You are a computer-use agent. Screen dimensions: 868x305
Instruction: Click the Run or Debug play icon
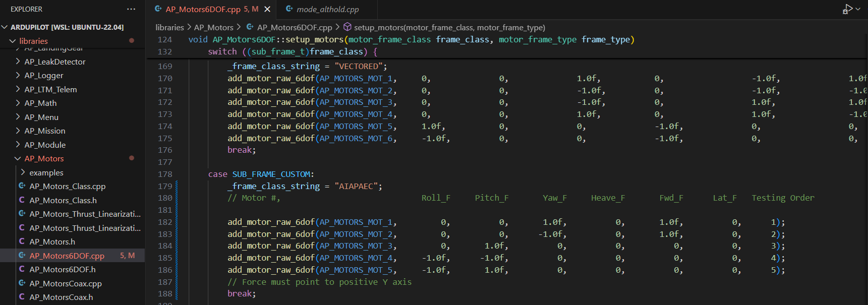click(847, 9)
